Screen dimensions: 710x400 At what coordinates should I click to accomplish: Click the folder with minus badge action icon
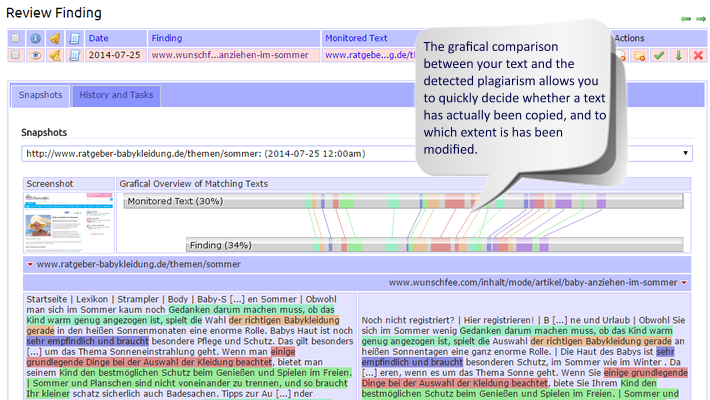[x=639, y=55]
